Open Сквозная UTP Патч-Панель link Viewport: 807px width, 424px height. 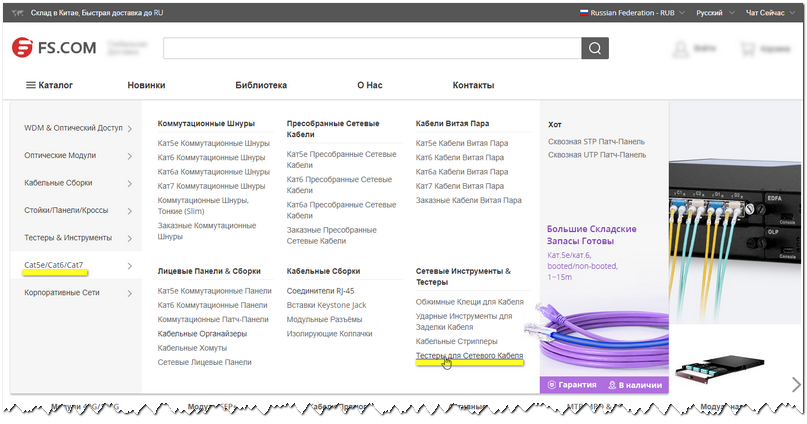(597, 155)
